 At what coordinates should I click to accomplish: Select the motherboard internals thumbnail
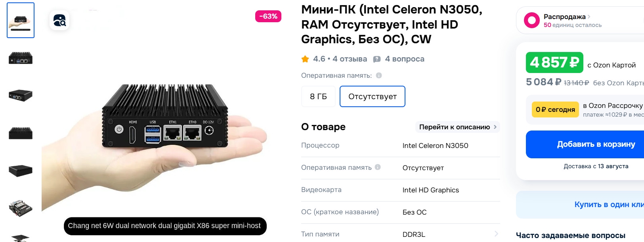point(21,207)
